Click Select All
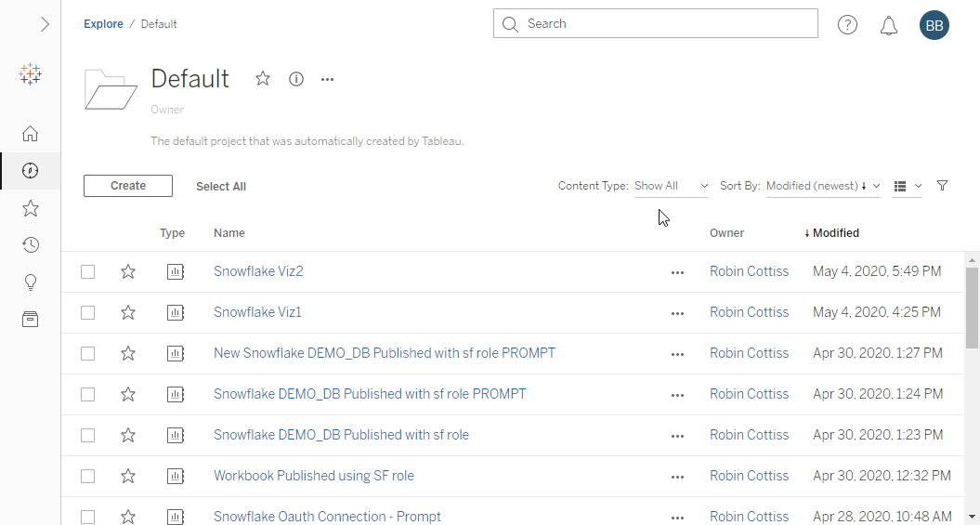 221,186
